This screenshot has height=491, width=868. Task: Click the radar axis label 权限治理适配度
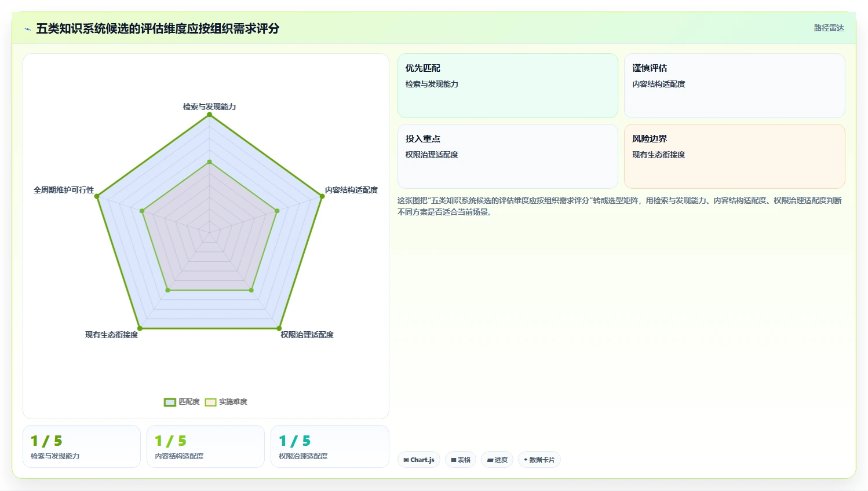click(x=307, y=335)
